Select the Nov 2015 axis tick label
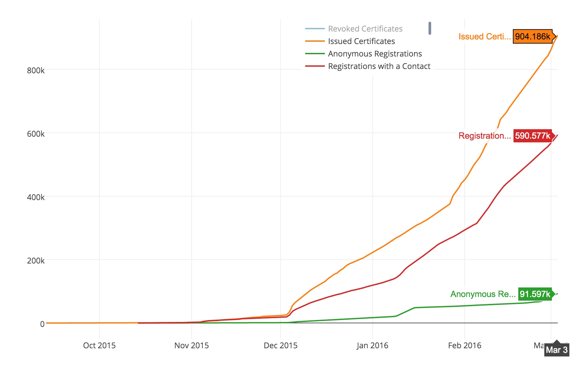The width and height of the screenshot is (588, 366). tap(191, 346)
